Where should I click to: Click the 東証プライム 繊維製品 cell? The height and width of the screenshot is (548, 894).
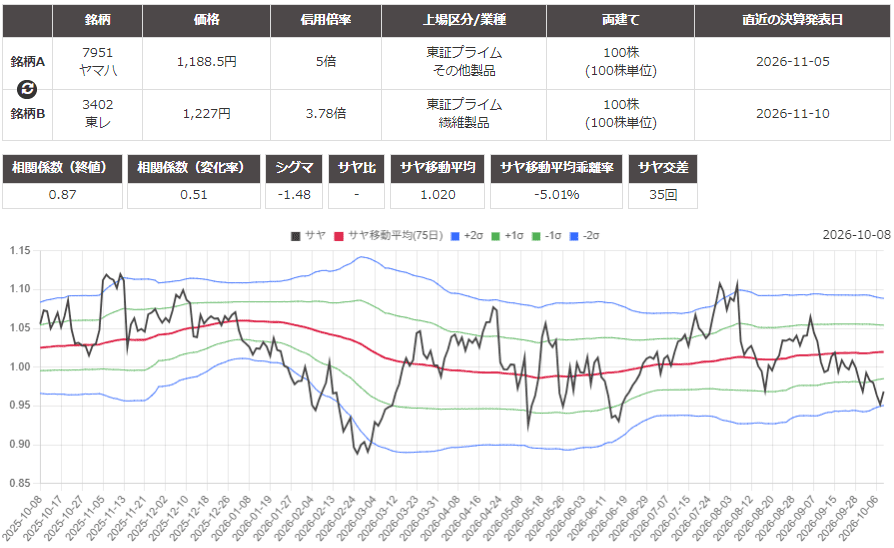click(464, 113)
